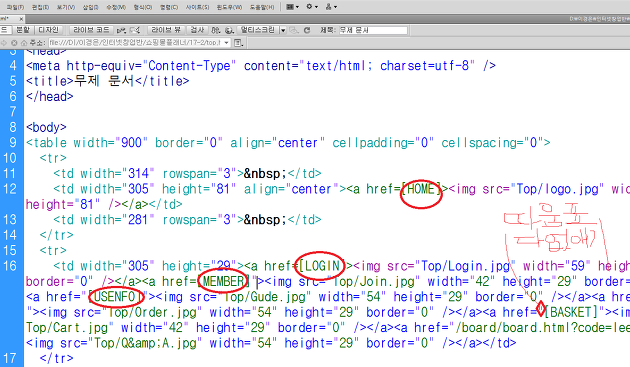
Task: Expand the 멀티스크린 dropdown arrow
Action: click(x=283, y=31)
